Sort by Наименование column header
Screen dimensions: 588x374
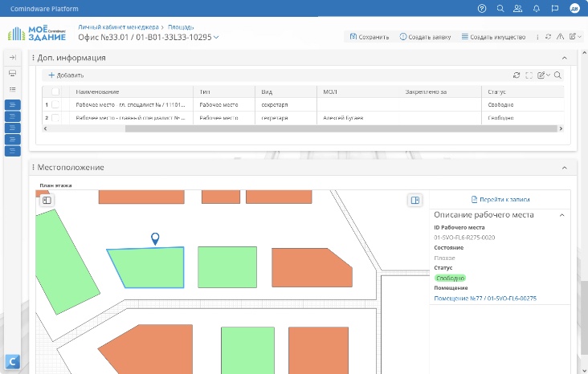pos(97,91)
